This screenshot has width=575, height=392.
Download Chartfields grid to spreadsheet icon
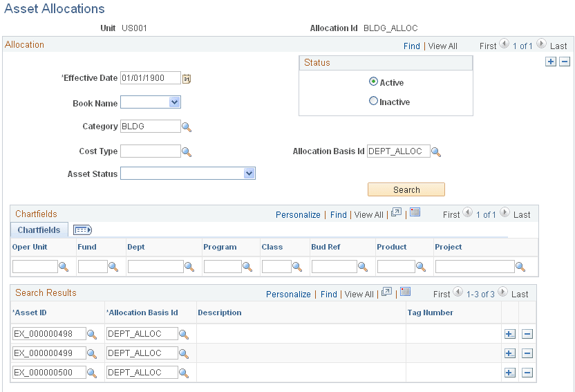(x=415, y=212)
